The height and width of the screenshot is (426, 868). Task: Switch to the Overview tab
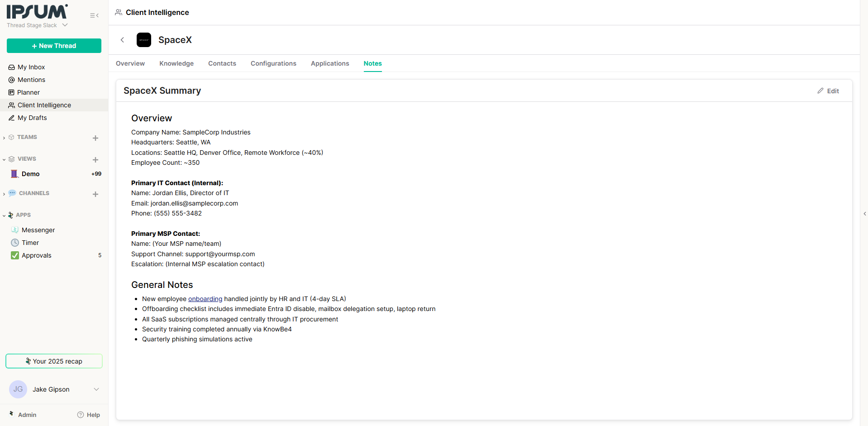(x=130, y=63)
